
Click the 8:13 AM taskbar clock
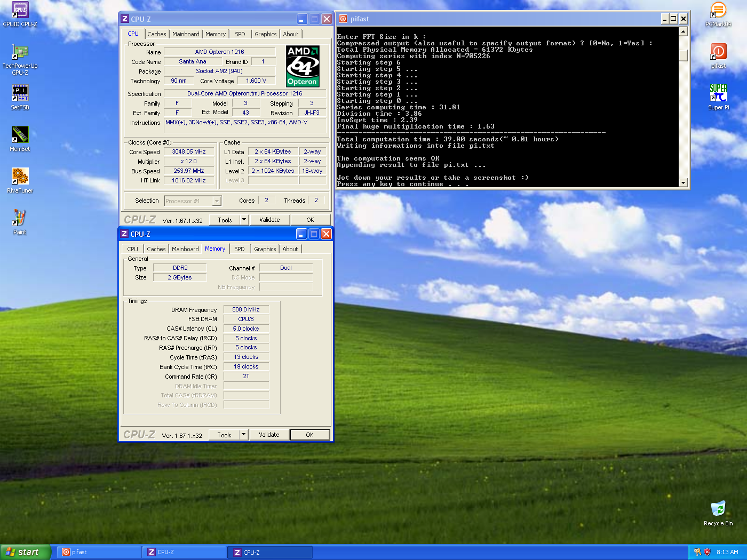(727, 552)
